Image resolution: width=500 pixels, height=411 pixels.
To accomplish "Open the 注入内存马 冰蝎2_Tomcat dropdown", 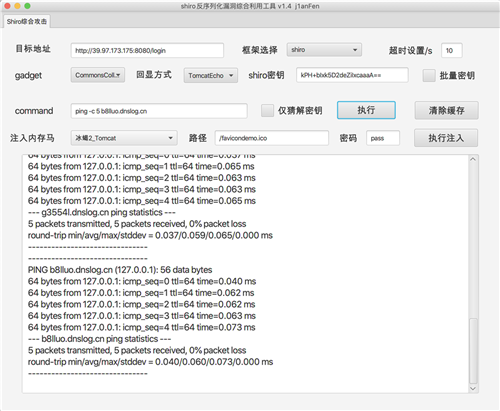I will pyautogui.click(x=124, y=138).
